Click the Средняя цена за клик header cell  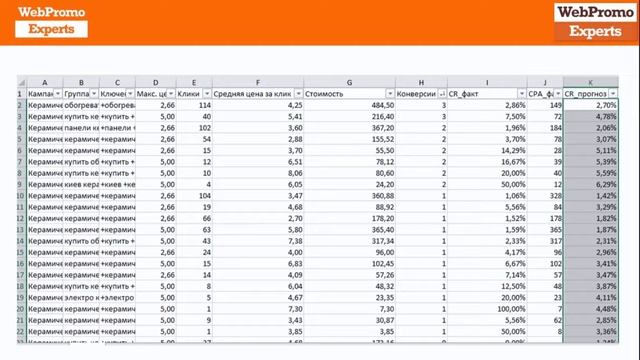258,94
